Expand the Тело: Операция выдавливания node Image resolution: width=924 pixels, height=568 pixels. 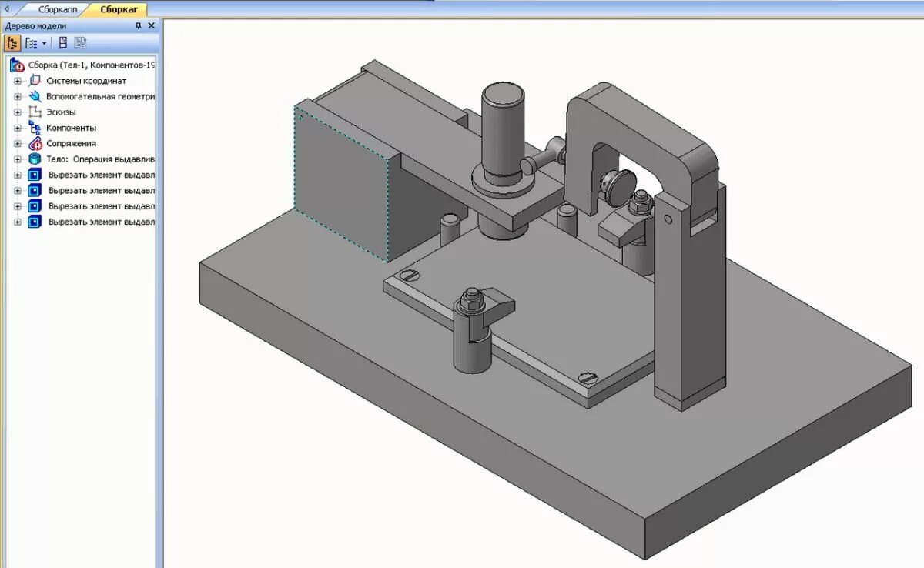pos(18,159)
